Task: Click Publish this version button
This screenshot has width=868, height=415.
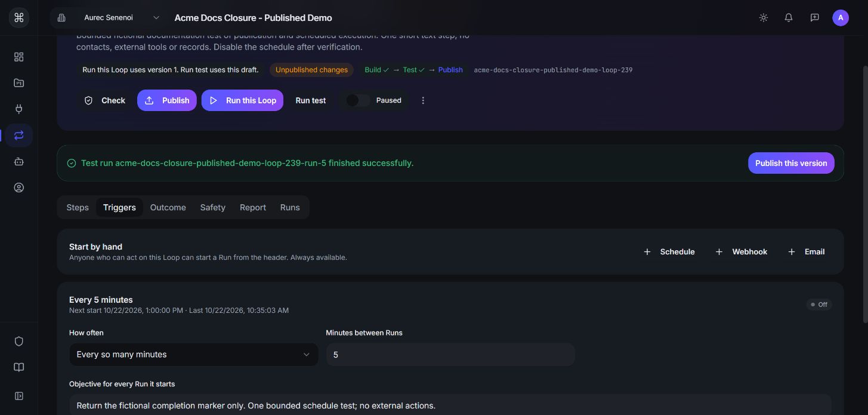Action: click(x=791, y=163)
